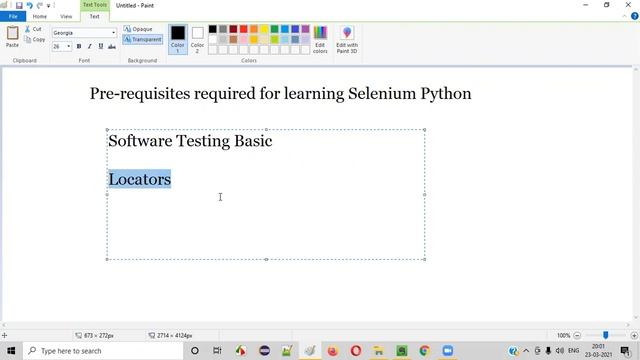Toggle Bold text formatting
640x360 pixels.
pos(79,47)
